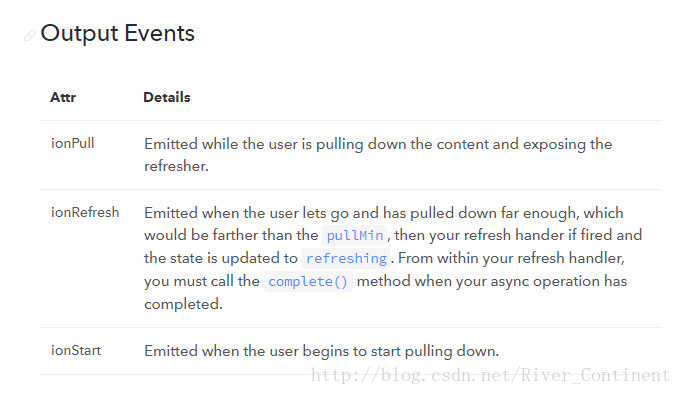The image size is (682, 395).
Task: Click the word 'refresher.' in ionPull details
Action: pyautogui.click(x=177, y=166)
